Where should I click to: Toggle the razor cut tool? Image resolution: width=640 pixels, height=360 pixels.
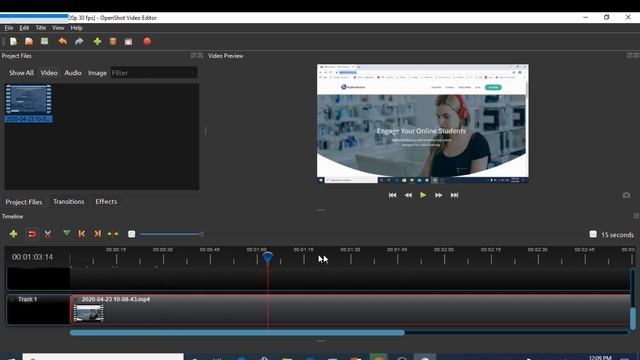pyautogui.click(x=48, y=234)
